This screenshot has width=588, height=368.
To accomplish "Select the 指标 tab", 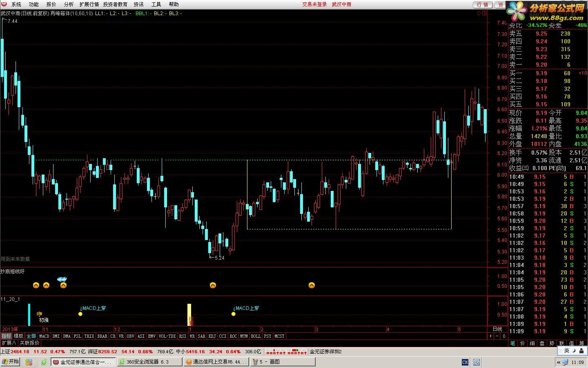I will [6, 336].
